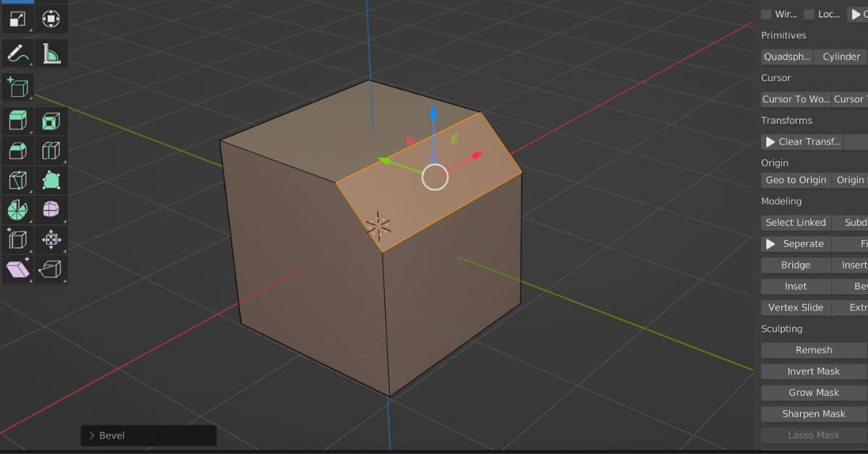Image resolution: width=868 pixels, height=454 pixels.
Task: Click the Subd... button beside Select Linked
Action: 850,223
